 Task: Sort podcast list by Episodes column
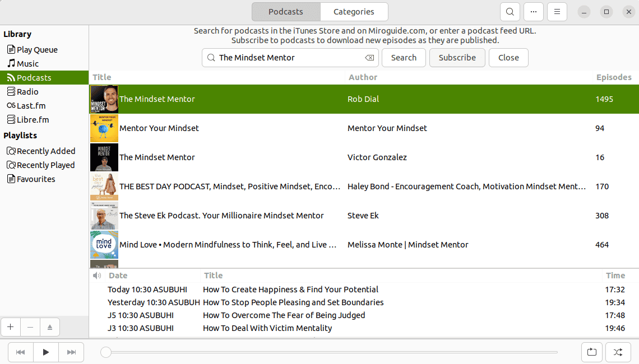[x=613, y=77]
